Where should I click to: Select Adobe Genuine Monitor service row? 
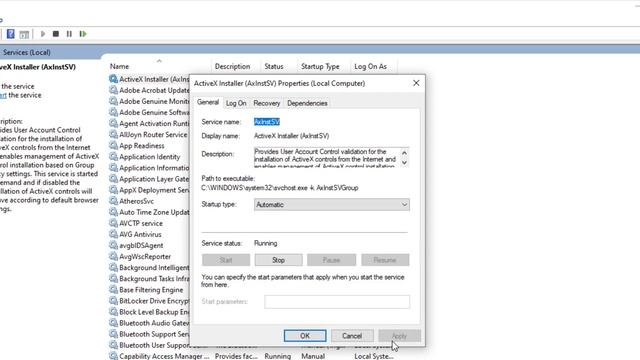(149, 101)
